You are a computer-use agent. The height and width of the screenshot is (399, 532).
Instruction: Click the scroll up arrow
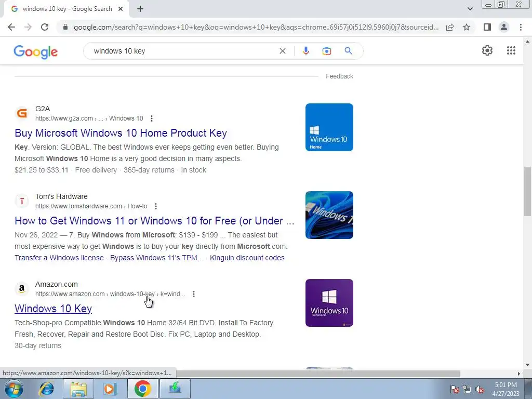tap(527, 42)
